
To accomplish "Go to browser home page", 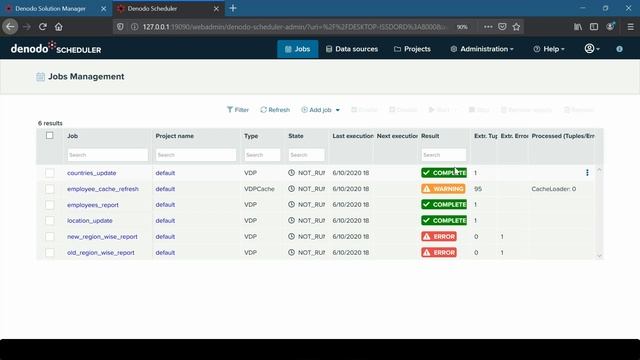I will [59, 27].
